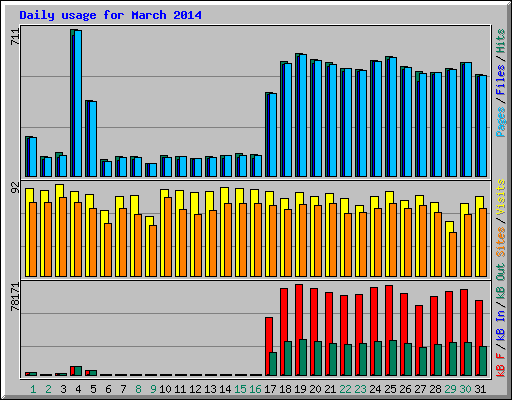Image resolution: width=512 pixels, height=400 pixels.
Task: Select day label 24 on the x-axis
Action: pyautogui.click(x=375, y=389)
